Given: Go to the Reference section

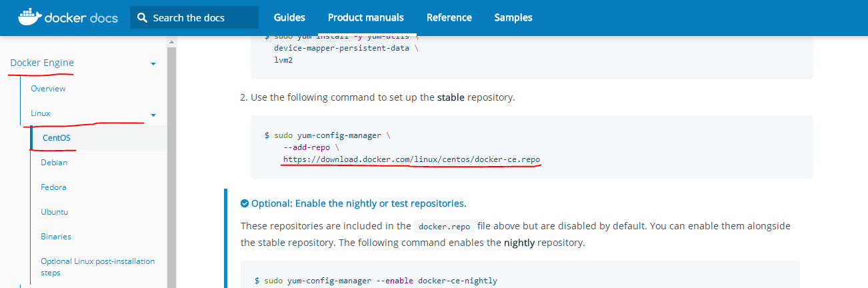Looking at the screenshot, I should click(449, 18).
